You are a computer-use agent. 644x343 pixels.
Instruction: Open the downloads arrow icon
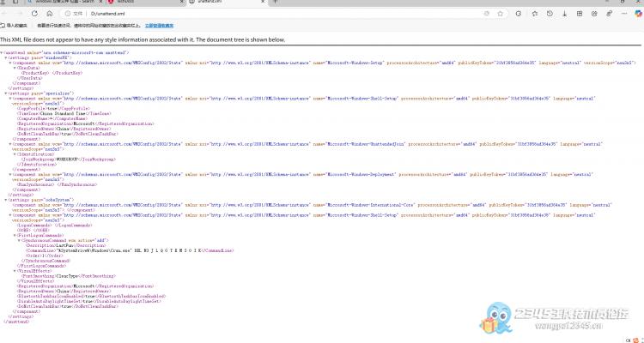565,14
